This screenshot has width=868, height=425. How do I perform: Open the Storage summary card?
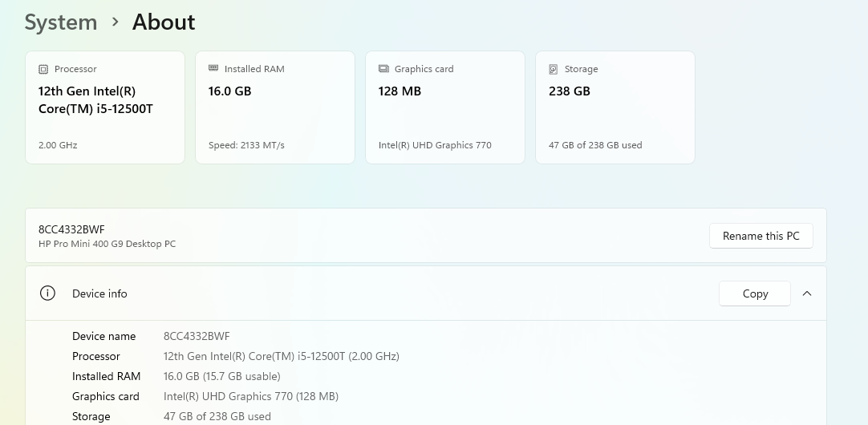(615, 107)
